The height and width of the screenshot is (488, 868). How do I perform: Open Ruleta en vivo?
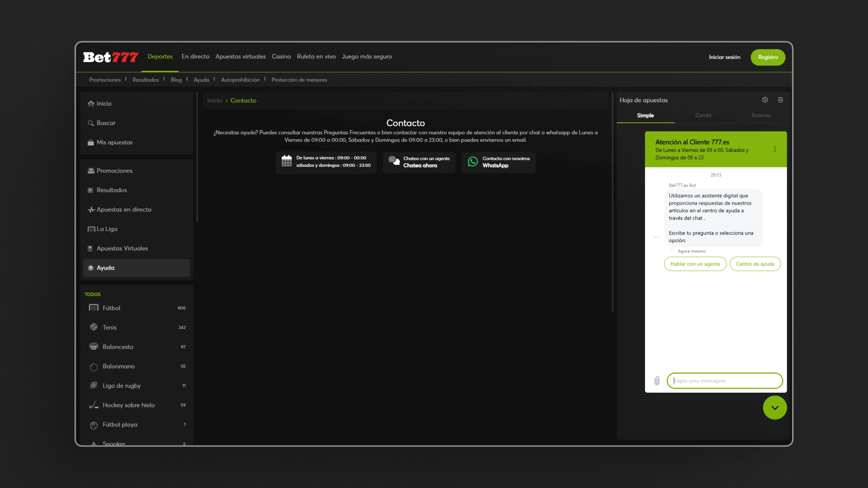tap(316, 57)
